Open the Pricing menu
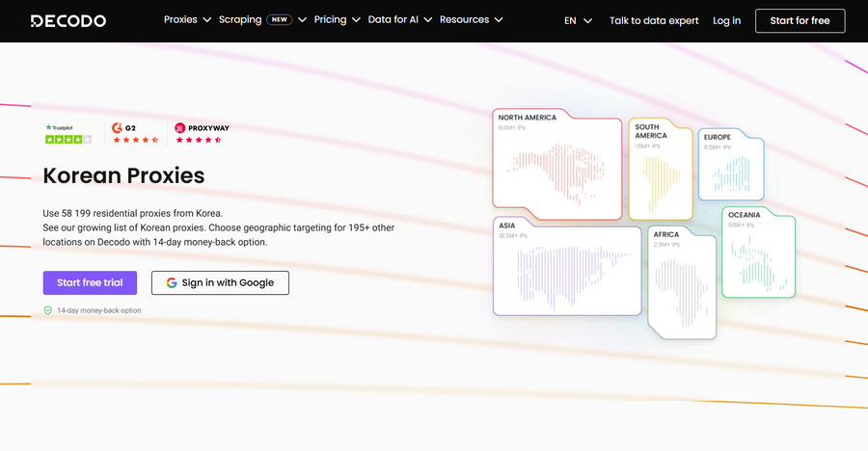This screenshot has width=868, height=451. tap(330, 19)
